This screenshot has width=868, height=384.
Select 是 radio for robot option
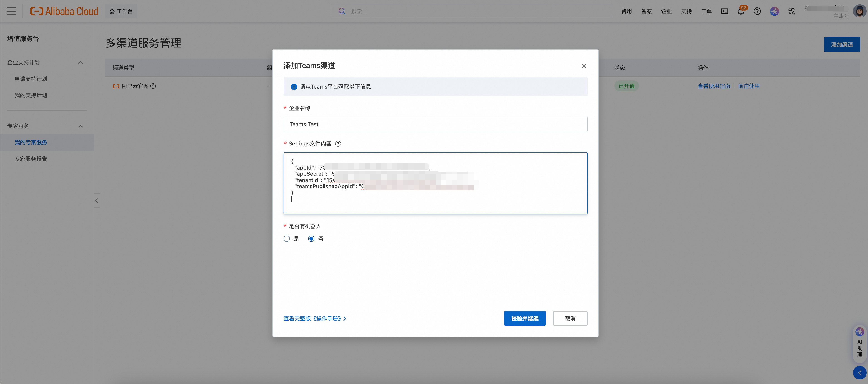coord(287,239)
